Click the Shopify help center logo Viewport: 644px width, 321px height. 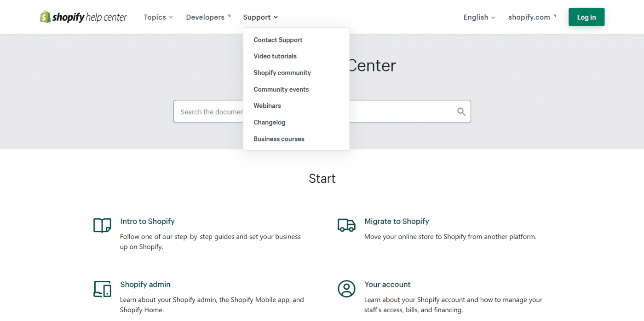click(83, 17)
